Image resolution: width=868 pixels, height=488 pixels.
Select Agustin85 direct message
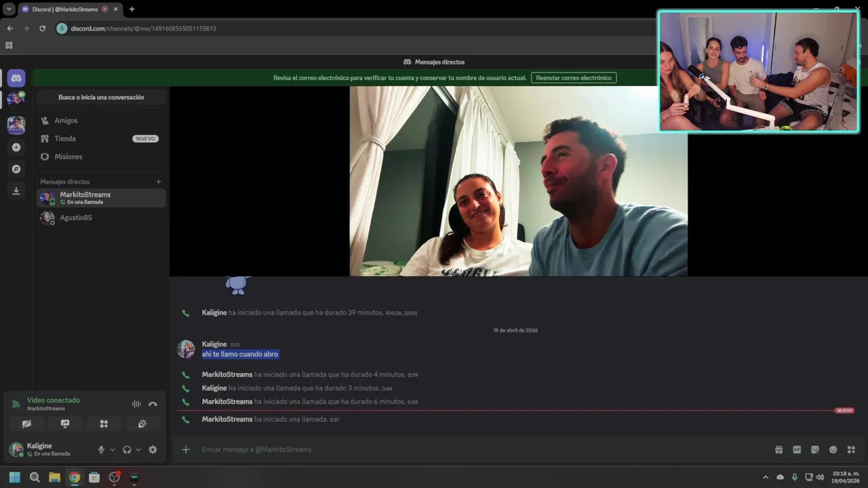click(x=101, y=218)
